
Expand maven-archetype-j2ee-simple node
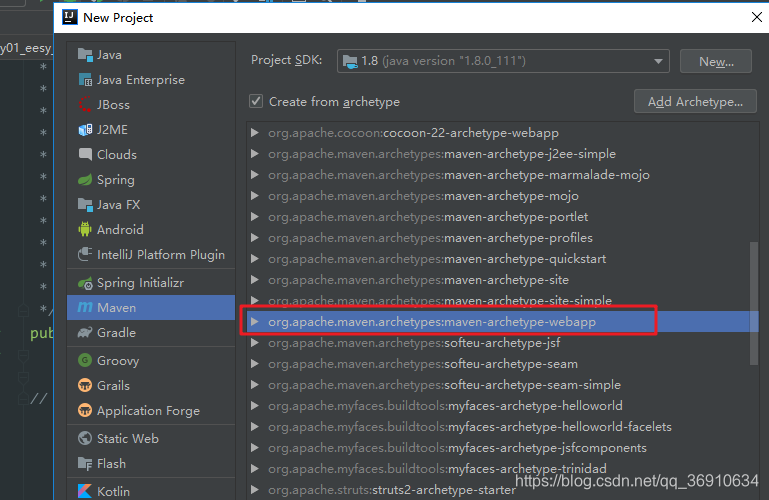255,154
